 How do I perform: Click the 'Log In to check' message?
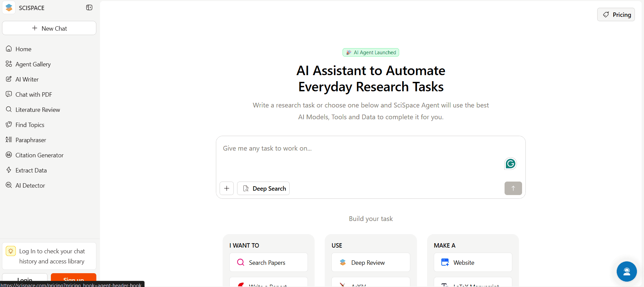(52, 256)
